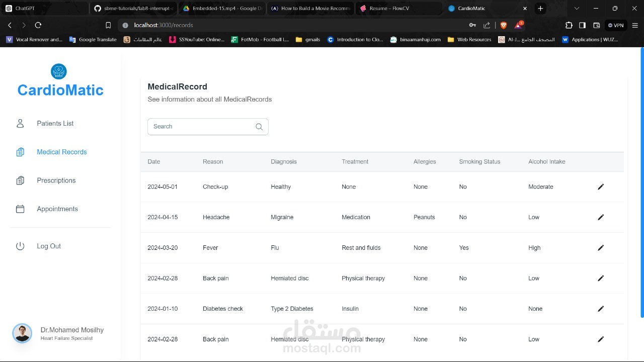Switch to the ChatGPT browser tab
Screen dimensions: 644x362
[x=45, y=9]
